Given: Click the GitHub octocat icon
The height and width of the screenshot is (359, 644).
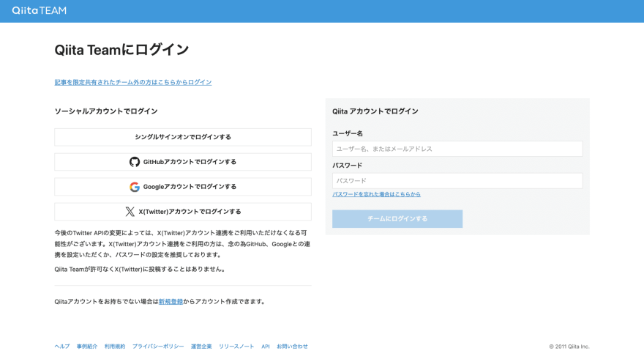Looking at the screenshot, I should (135, 162).
